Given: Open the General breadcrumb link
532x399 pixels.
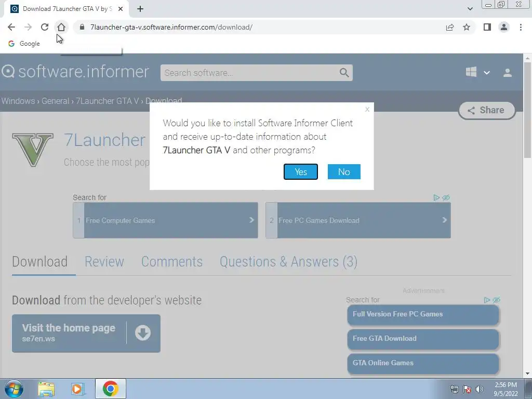Looking at the screenshot, I should pos(55,101).
